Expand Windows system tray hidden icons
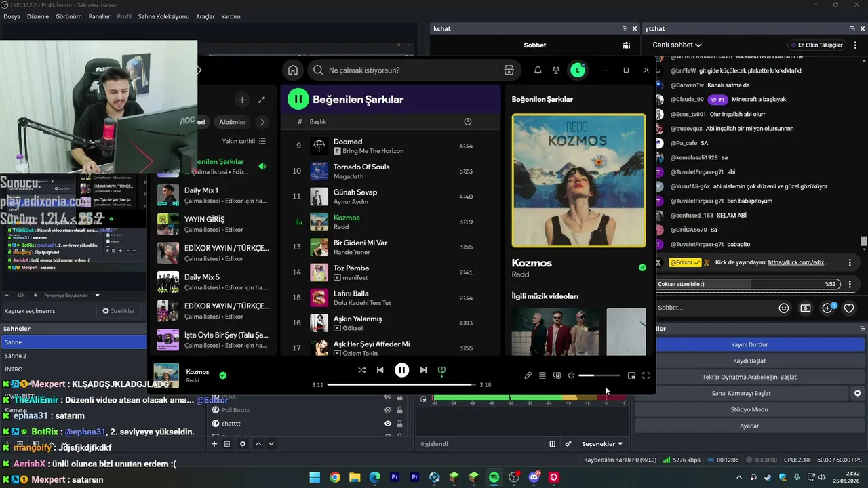This screenshot has height=488, width=868. coord(739,477)
